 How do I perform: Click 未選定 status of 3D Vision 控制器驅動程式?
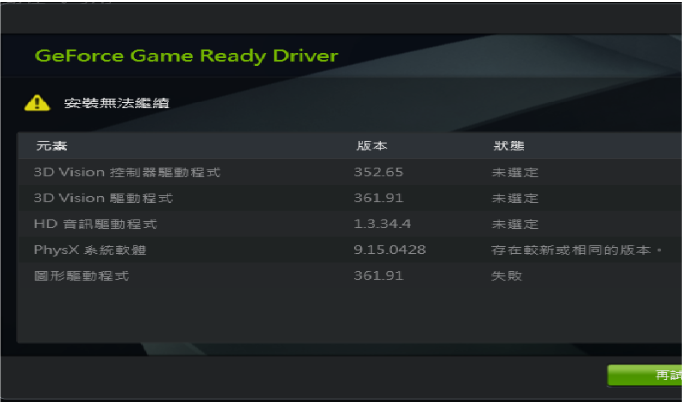[x=515, y=172]
